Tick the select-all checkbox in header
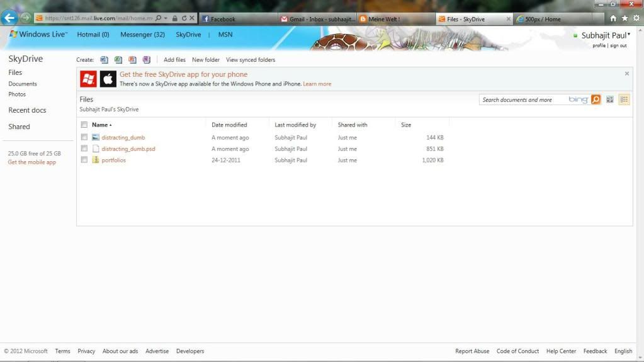Image resolution: width=644 pixels, height=362 pixels. coord(84,125)
